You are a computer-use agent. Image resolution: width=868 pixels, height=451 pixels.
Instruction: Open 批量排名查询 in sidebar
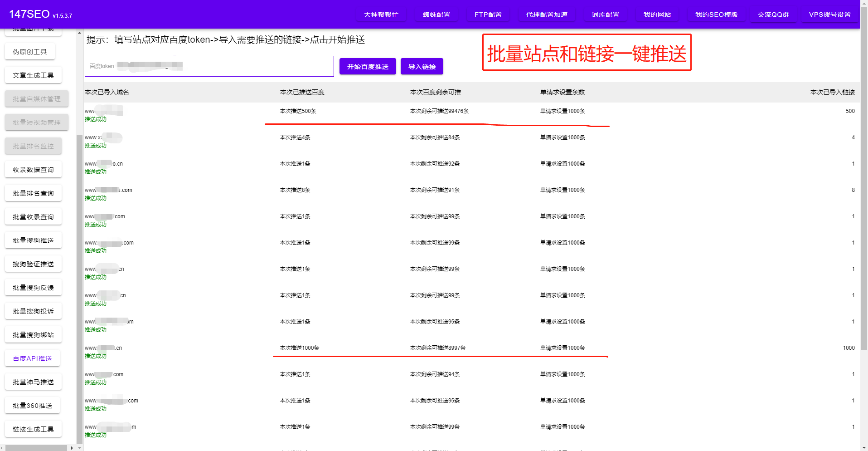click(x=33, y=193)
